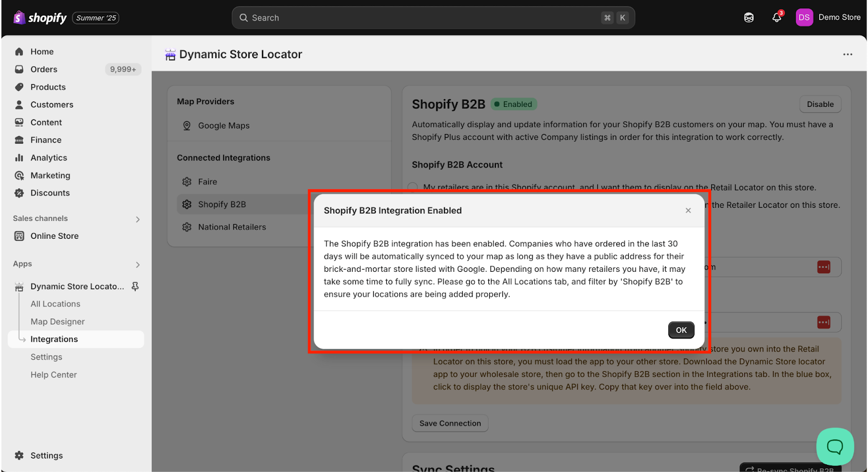
Task: Click Save Connection button
Action: (x=450, y=423)
